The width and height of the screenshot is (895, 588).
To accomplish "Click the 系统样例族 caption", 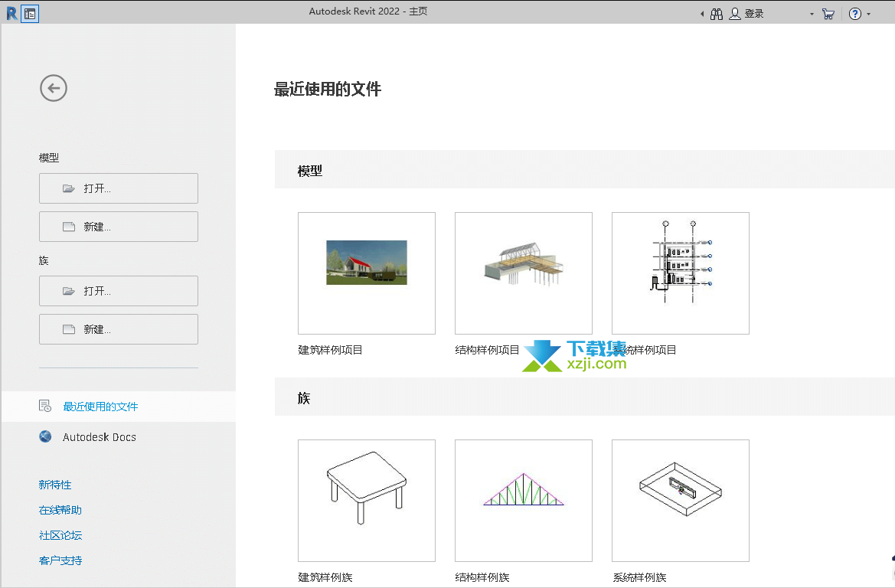I will [639, 577].
